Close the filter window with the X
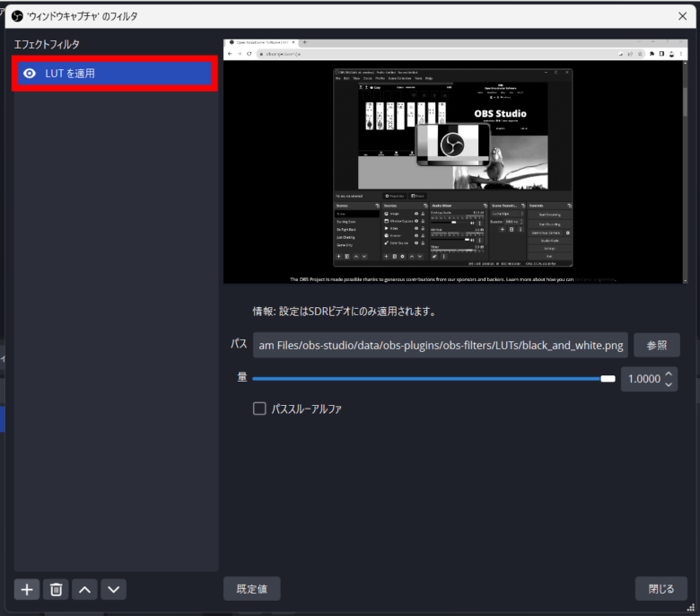Image resolution: width=700 pixels, height=616 pixels. click(x=679, y=15)
